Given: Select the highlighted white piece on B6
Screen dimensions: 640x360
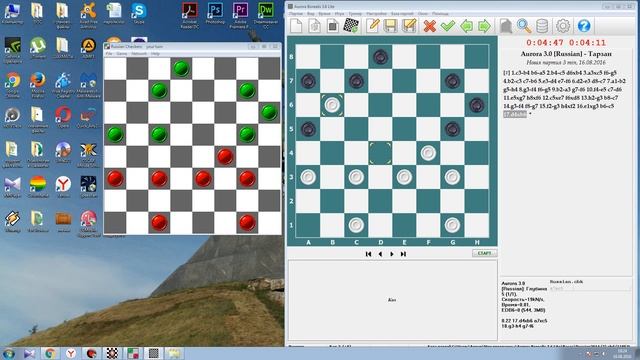Looking at the screenshot, I should [x=332, y=105].
